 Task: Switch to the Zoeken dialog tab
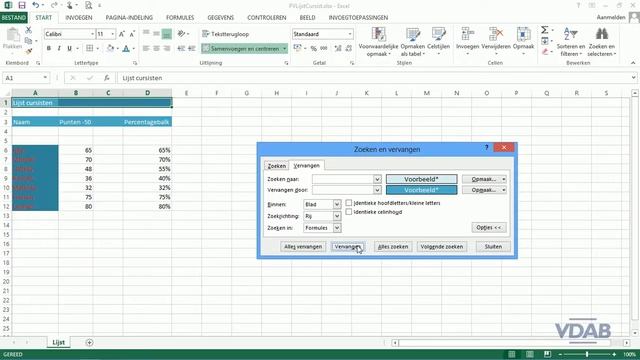coord(276,166)
